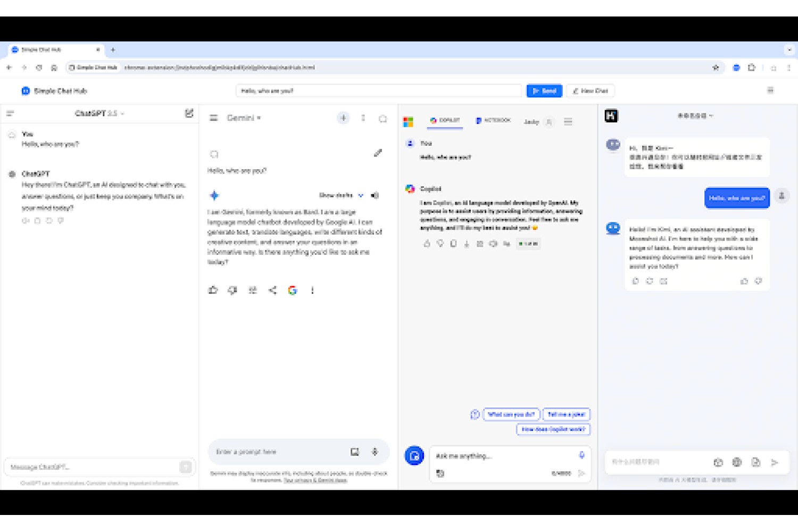Like the Copilot response

coord(427,244)
